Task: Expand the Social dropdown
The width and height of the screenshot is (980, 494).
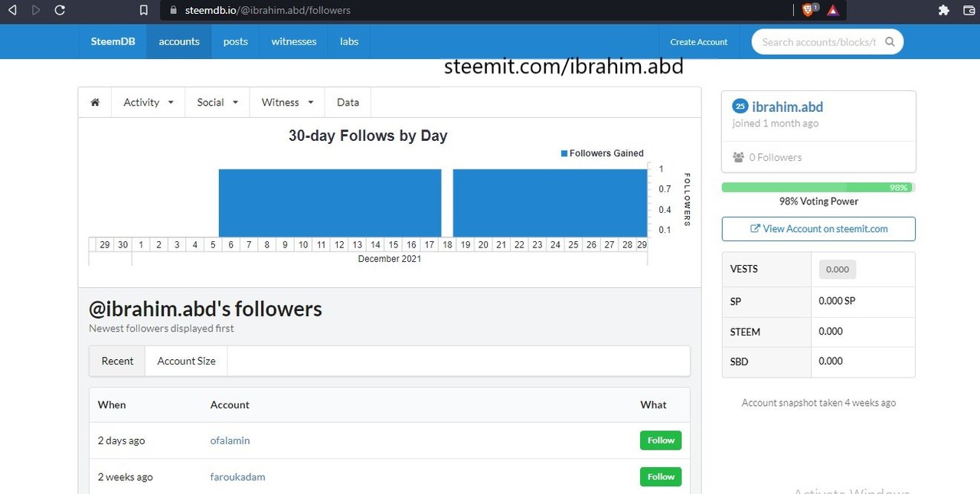Action: point(217,102)
